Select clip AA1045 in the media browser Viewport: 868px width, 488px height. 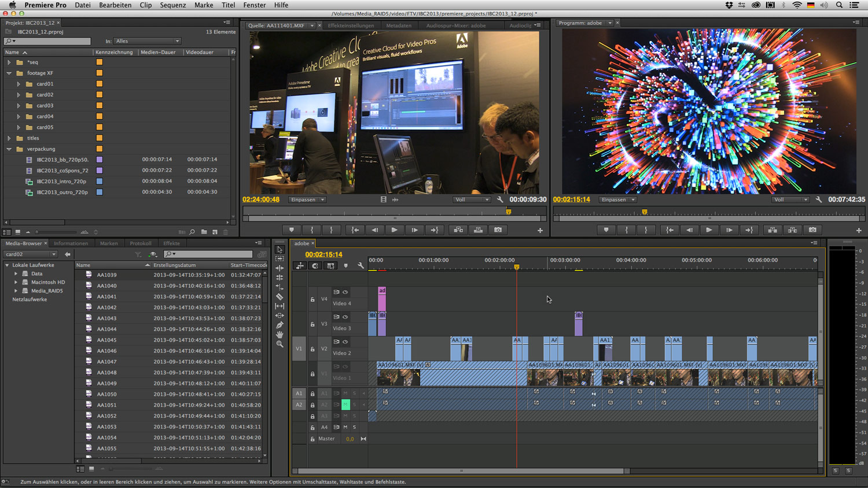tap(106, 340)
